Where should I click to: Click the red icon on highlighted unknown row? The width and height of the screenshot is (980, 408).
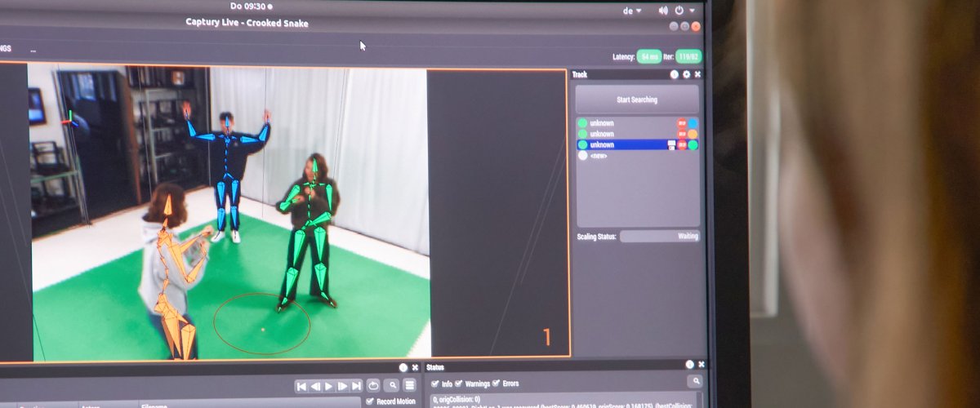pos(682,144)
